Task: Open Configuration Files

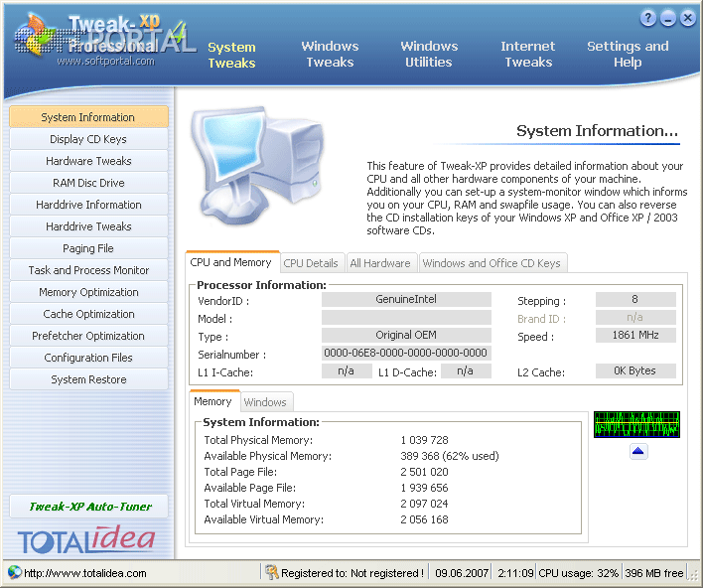Action: pyautogui.click(x=88, y=358)
